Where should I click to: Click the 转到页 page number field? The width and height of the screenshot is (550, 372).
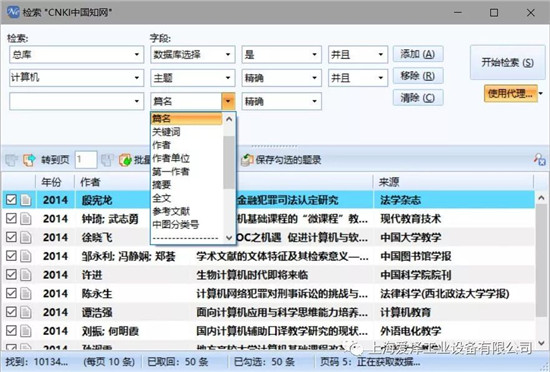coord(86,160)
